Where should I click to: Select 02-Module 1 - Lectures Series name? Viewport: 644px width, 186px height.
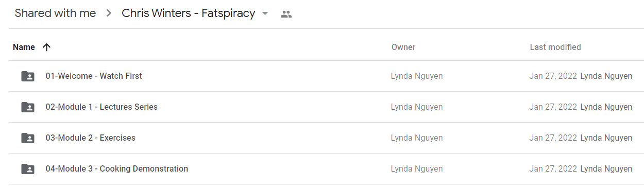pyautogui.click(x=101, y=107)
